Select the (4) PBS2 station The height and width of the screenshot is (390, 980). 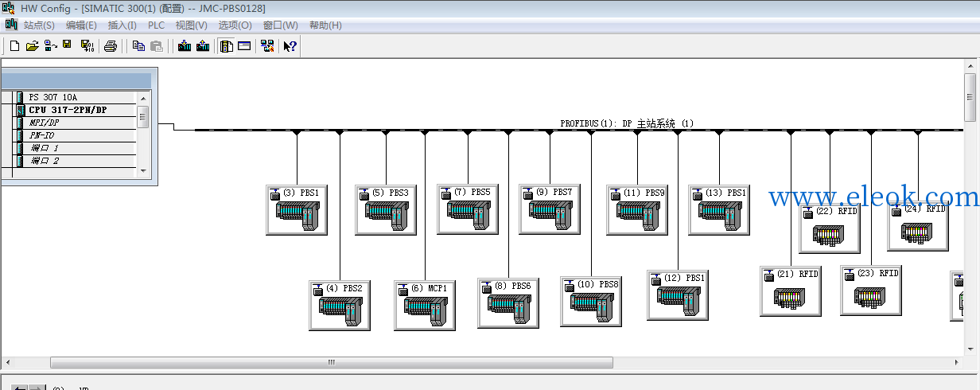click(x=340, y=306)
